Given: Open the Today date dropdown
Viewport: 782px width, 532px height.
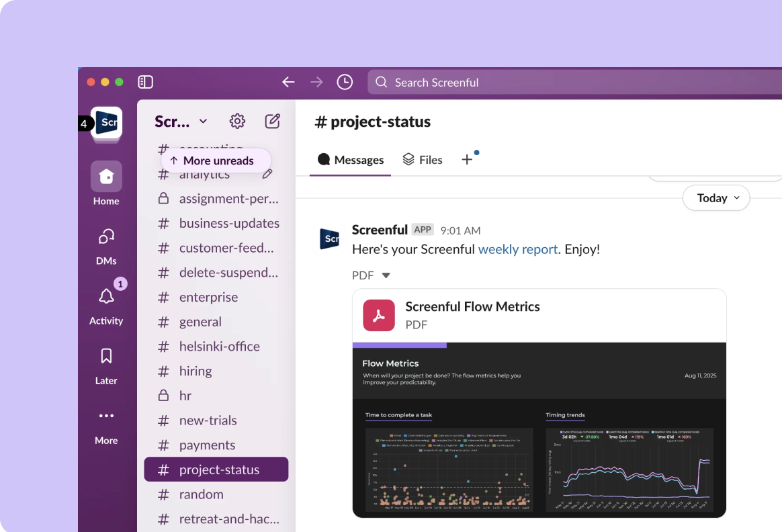Looking at the screenshot, I should (x=716, y=198).
